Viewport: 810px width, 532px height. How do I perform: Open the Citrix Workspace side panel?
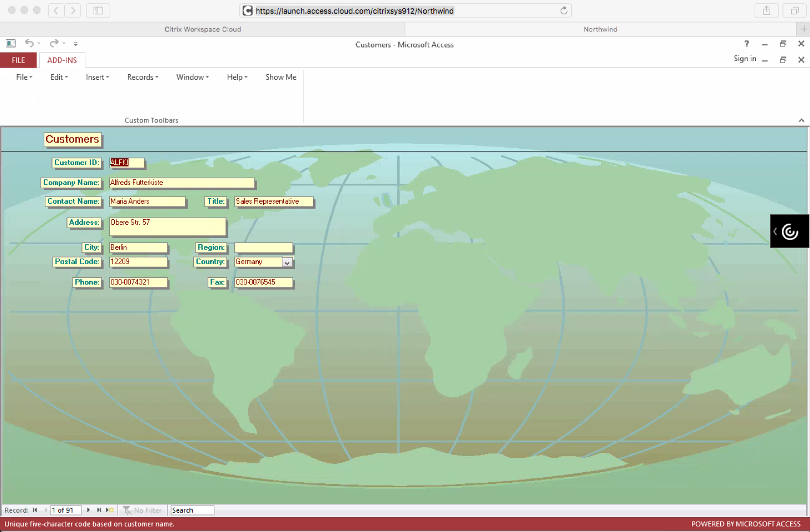pos(789,231)
